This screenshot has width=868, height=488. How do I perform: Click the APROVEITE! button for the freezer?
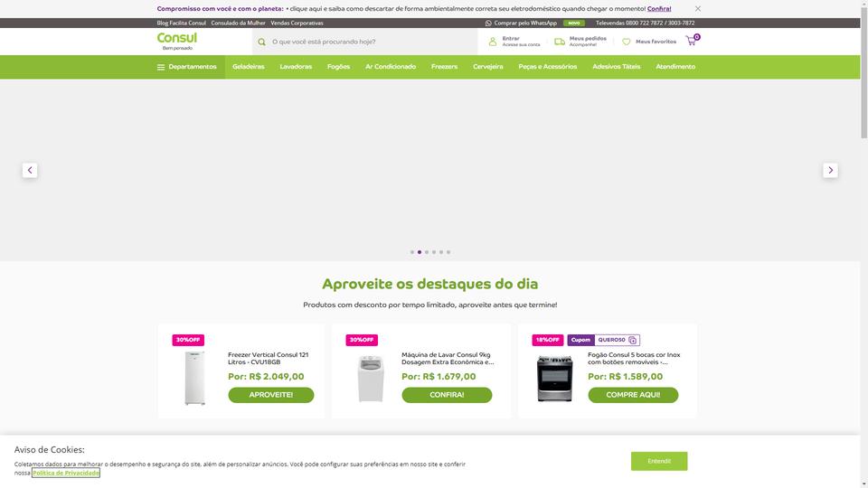tap(270, 395)
